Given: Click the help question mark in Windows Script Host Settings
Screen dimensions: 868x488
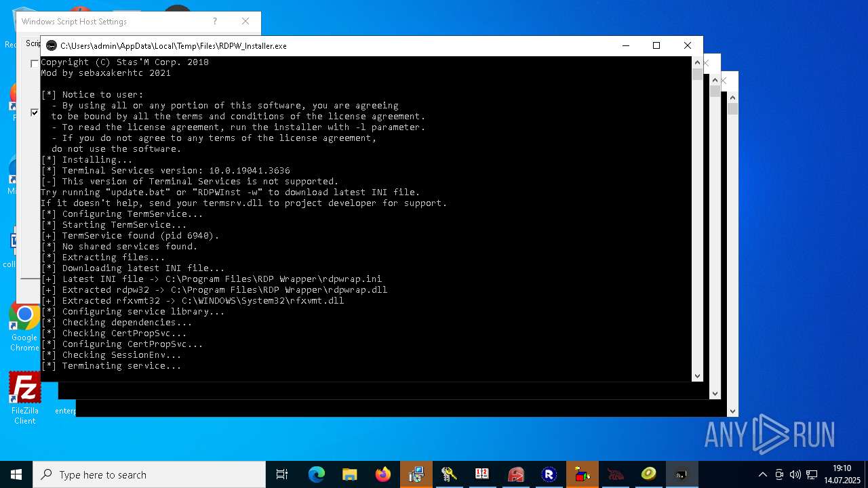Looking at the screenshot, I should point(215,22).
